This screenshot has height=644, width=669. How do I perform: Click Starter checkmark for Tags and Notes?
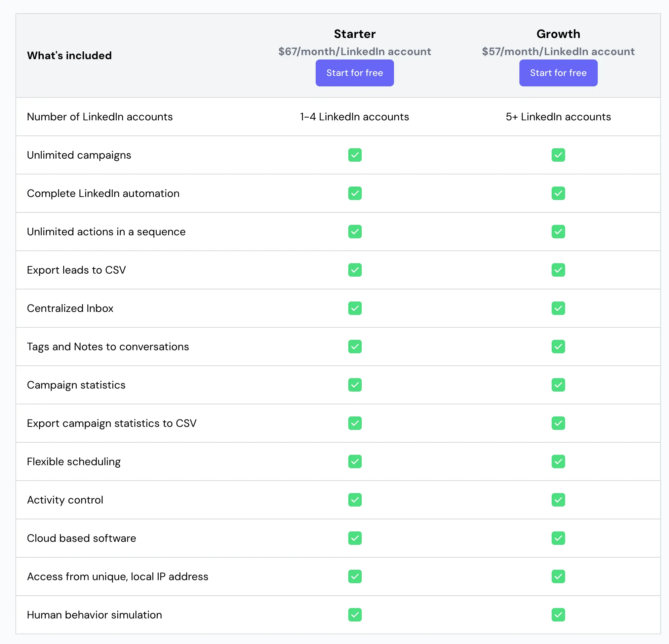coord(355,347)
